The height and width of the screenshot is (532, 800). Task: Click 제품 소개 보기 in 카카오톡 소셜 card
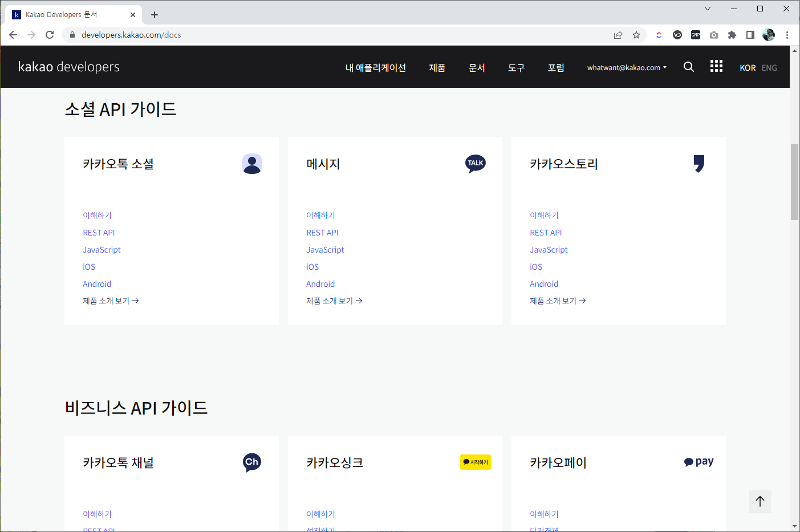pos(111,300)
